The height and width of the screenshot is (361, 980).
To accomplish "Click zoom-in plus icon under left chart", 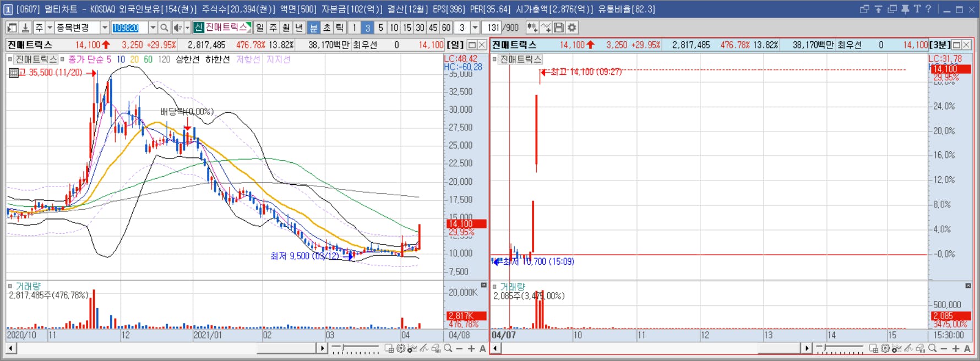I will click(471, 348).
